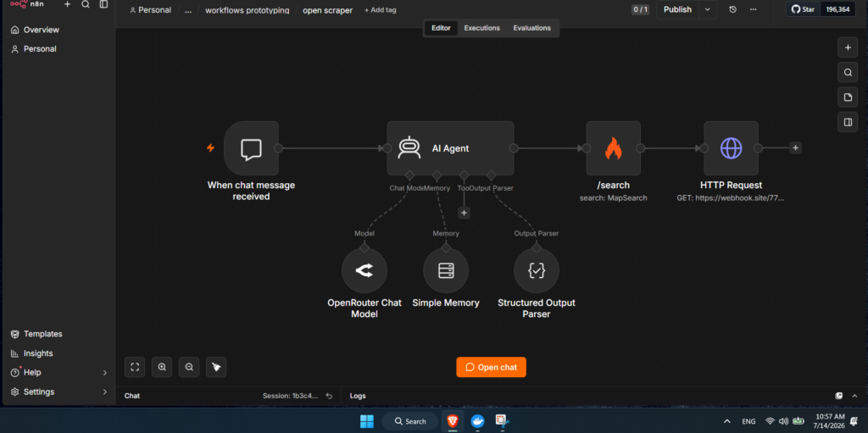Open the Firecrawl /search node
The height and width of the screenshot is (433, 868).
click(614, 147)
